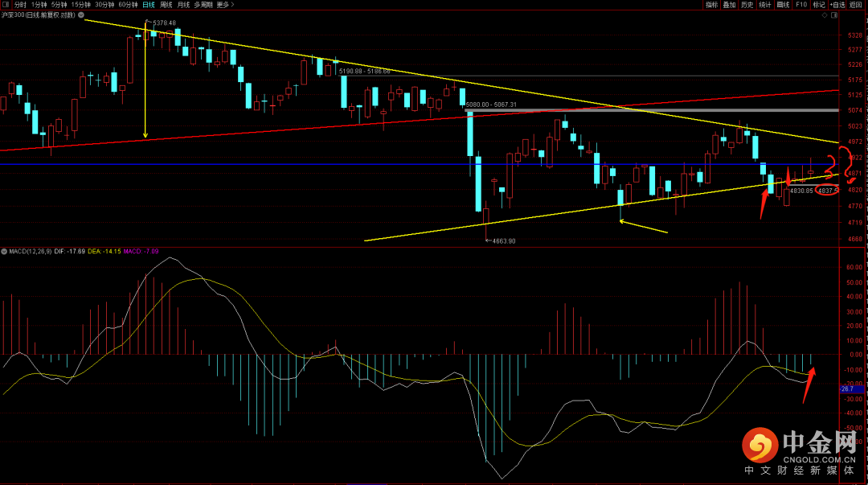Click the 指标 indicators button

click(711, 5)
